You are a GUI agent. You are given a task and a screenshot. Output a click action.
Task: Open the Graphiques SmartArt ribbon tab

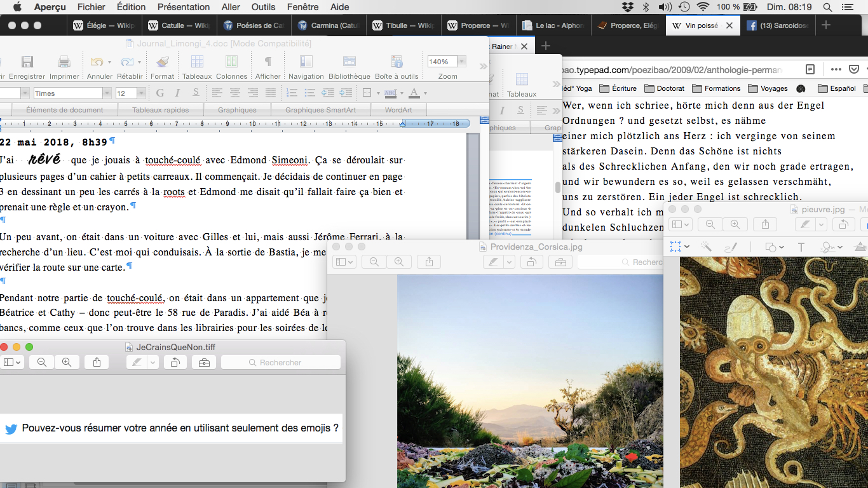point(320,110)
